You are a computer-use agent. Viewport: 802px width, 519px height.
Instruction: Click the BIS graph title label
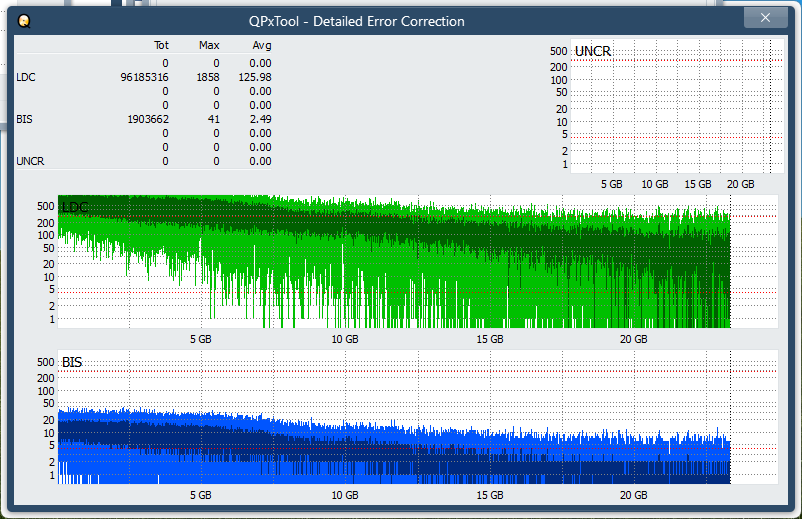pos(72,363)
